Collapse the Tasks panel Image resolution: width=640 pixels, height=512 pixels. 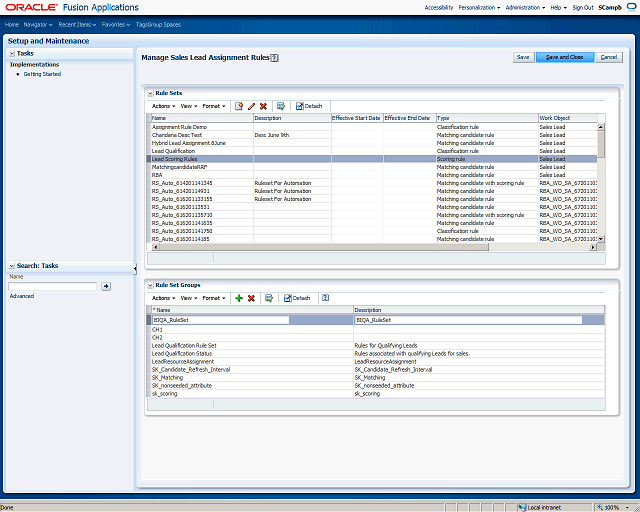[x=12, y=53]
